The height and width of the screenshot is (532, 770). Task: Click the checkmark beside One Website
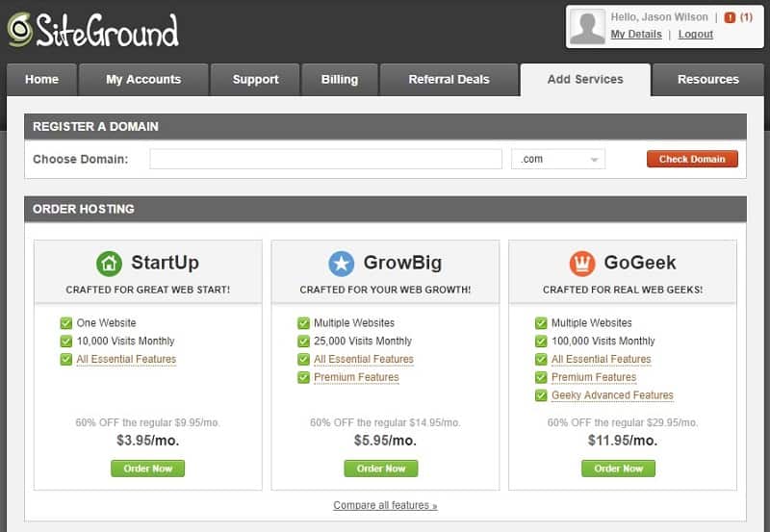66,323
